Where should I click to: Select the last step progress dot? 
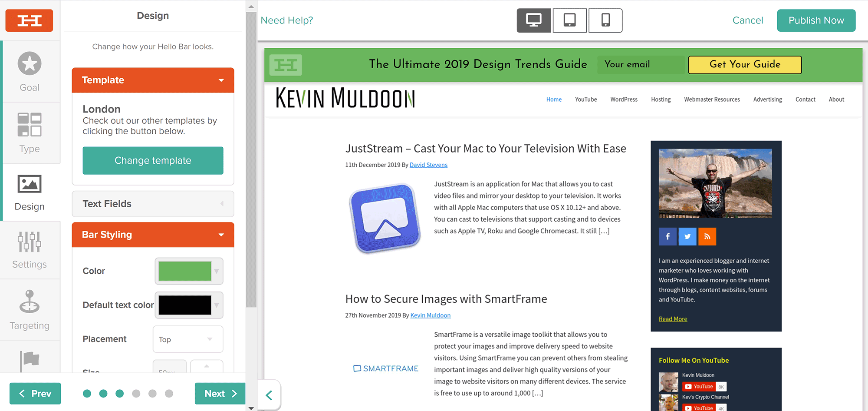(x=169, y=394)
